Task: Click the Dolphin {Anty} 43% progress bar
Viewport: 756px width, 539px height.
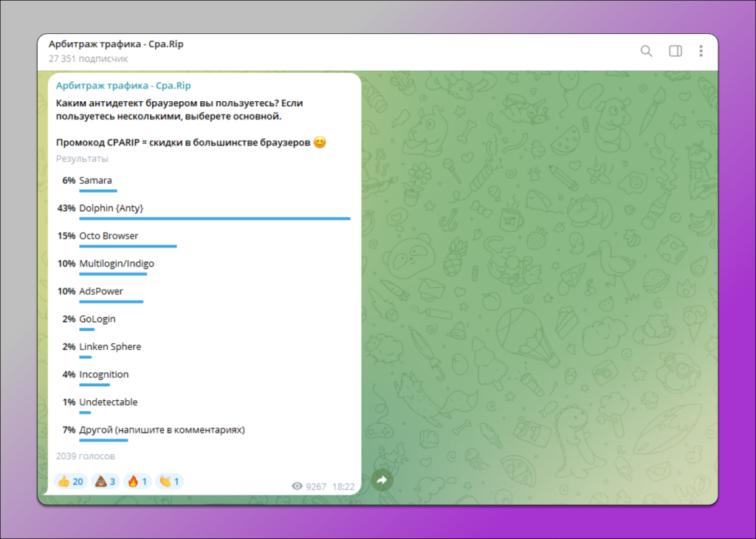Action: [214, 218]
